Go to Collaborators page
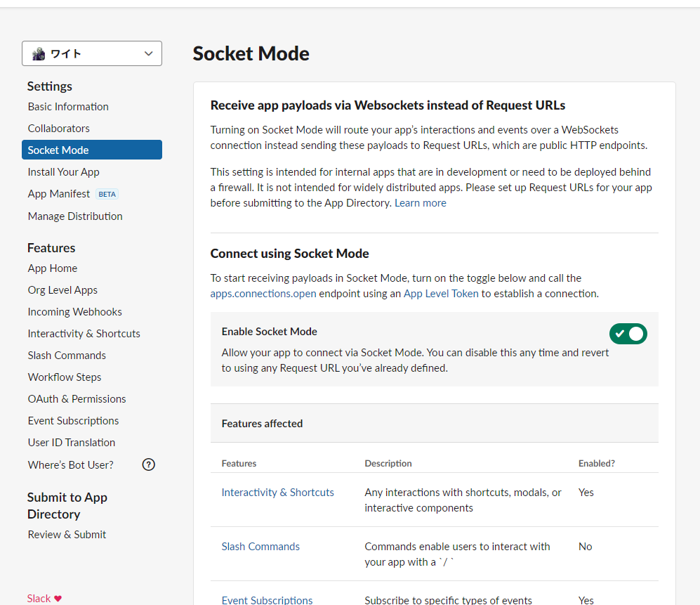700x605 pixels. point(59,129)
